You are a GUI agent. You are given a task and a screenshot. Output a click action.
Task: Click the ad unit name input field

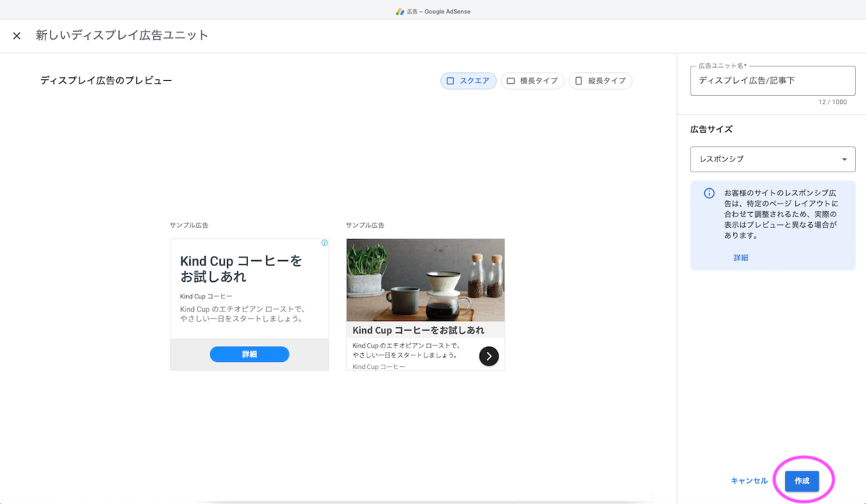[772, 81]
